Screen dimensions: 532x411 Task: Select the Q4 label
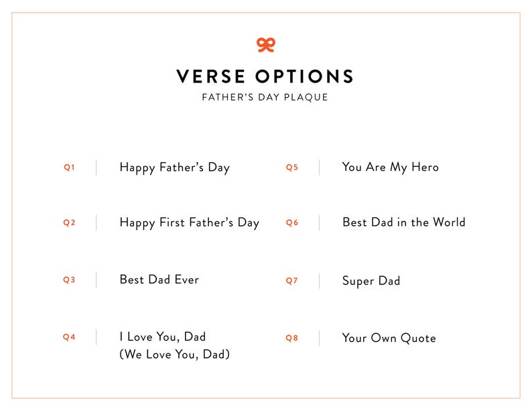[x=69, y=337]
